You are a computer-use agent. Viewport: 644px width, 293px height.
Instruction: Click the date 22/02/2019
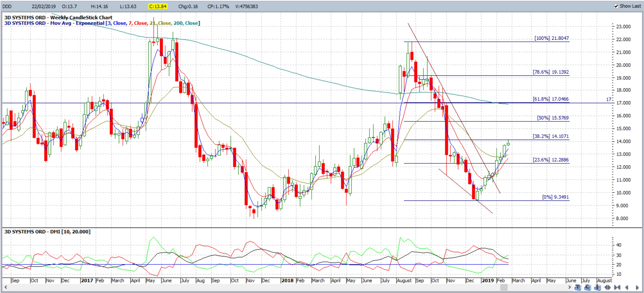[44, 7]
